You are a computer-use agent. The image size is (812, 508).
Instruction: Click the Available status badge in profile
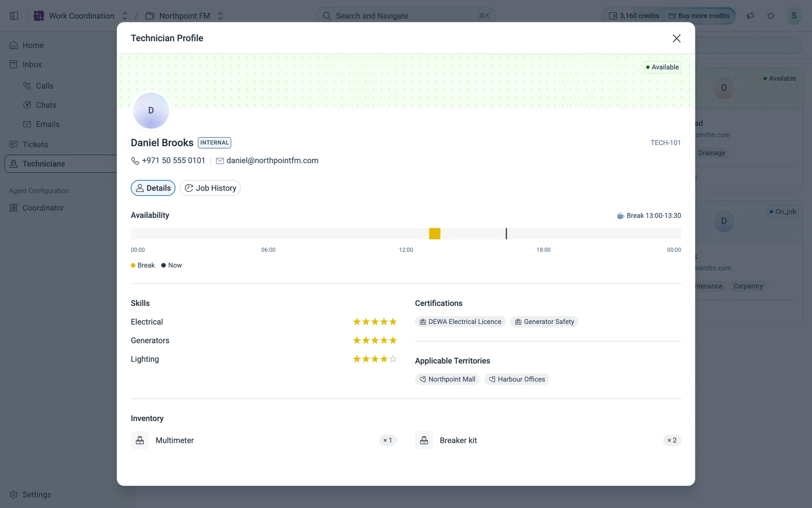662,67
